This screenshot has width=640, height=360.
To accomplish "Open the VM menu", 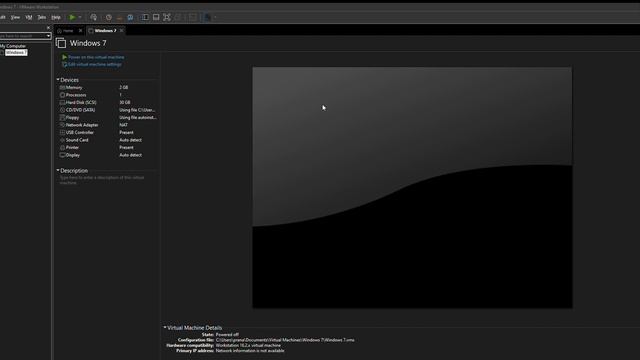I will (29, 17).
